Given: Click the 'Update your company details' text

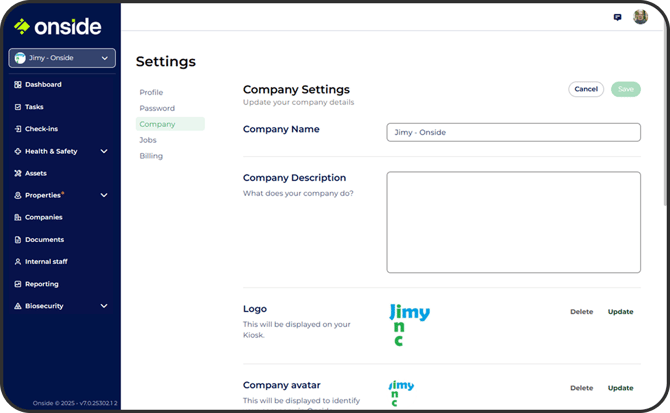Looking at the screenshot, I should point(298,102).
